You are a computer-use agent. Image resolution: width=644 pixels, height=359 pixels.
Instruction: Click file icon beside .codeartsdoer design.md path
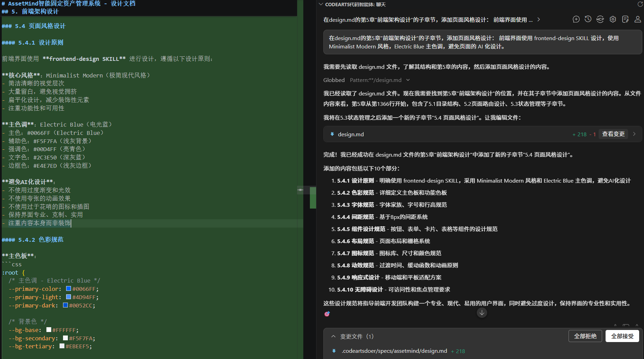tap(334, 351)
